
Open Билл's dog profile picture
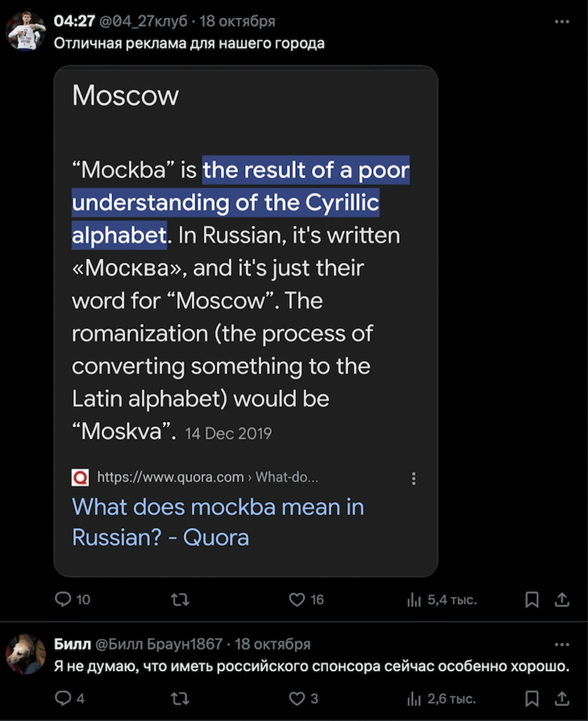click(x=26, y=654)
